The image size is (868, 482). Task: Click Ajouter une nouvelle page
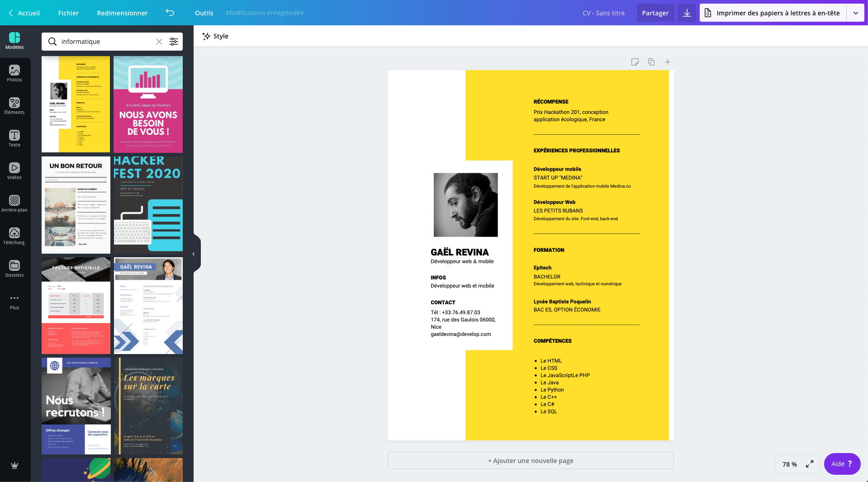tap(530, 460)
